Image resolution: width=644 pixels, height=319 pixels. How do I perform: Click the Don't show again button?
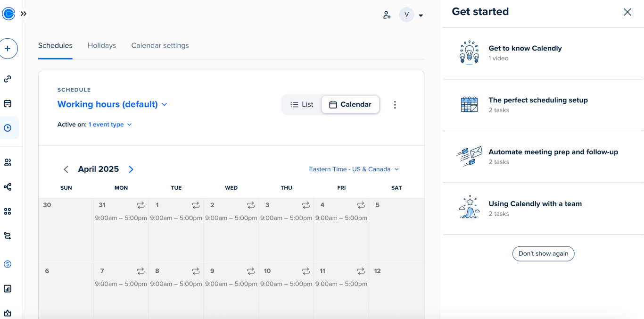click(x=543, y=254)
